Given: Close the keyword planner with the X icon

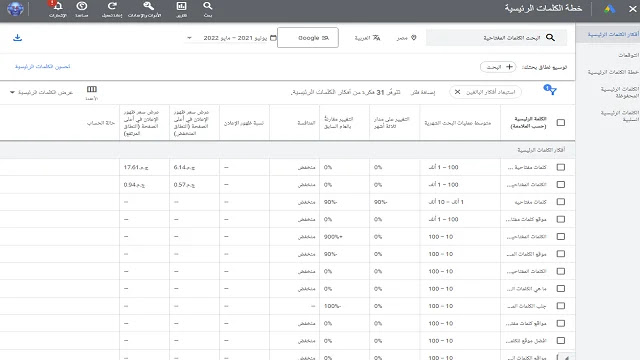Looking at the screenshot, I should point(632,9).
